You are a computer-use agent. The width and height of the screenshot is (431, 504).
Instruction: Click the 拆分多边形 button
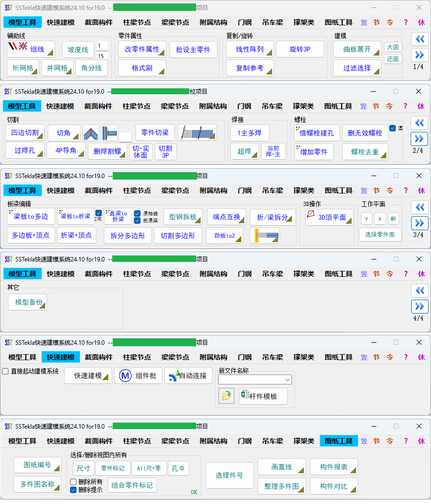[x=128, y=236]
